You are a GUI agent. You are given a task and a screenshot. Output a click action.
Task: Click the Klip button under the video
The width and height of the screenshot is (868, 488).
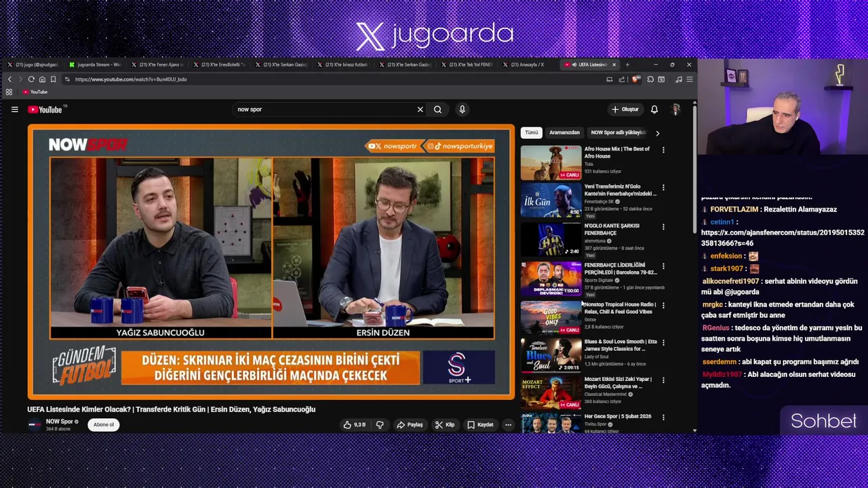(x=445, y=425)
